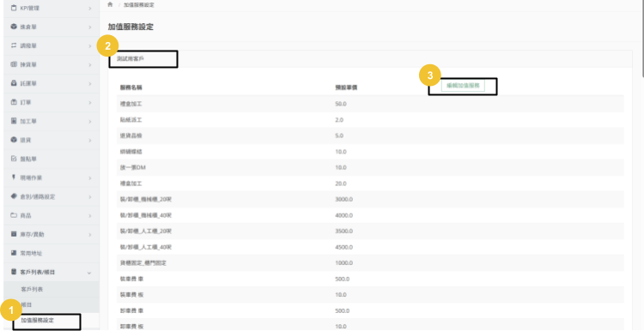644x331 pixels.
Task: Click the 3000.0 price value
Action: coord(343,199)
